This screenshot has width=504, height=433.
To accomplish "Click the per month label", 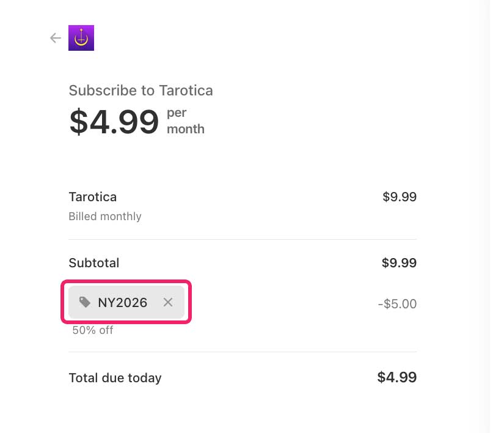I will click(x=185, y=121).
